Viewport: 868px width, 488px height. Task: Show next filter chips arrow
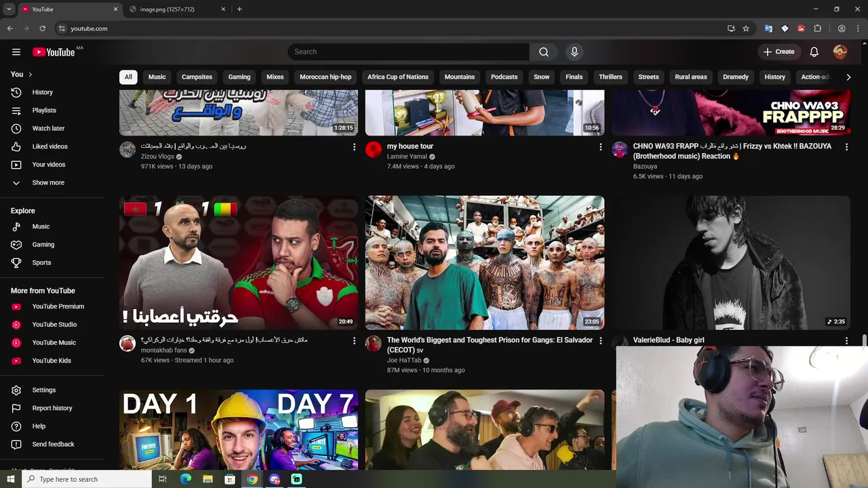point(848,77)
